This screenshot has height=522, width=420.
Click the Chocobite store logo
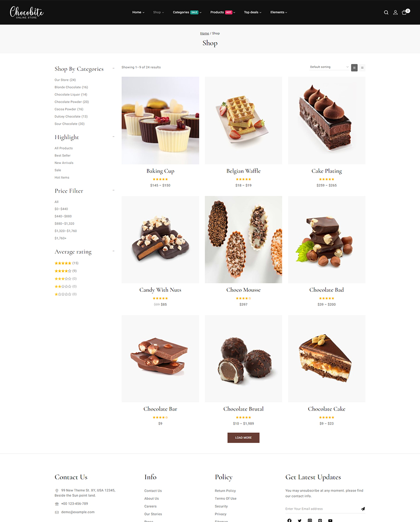[x=27, y=12]
